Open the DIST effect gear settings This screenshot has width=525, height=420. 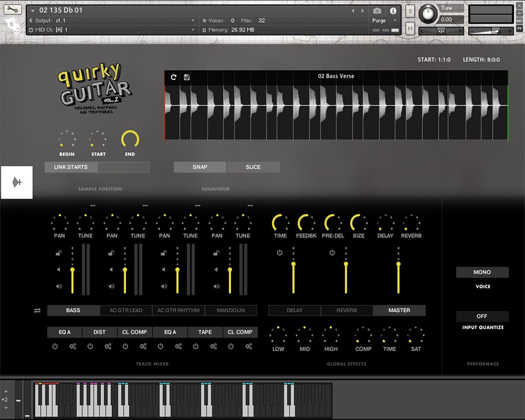coord(108,346)
